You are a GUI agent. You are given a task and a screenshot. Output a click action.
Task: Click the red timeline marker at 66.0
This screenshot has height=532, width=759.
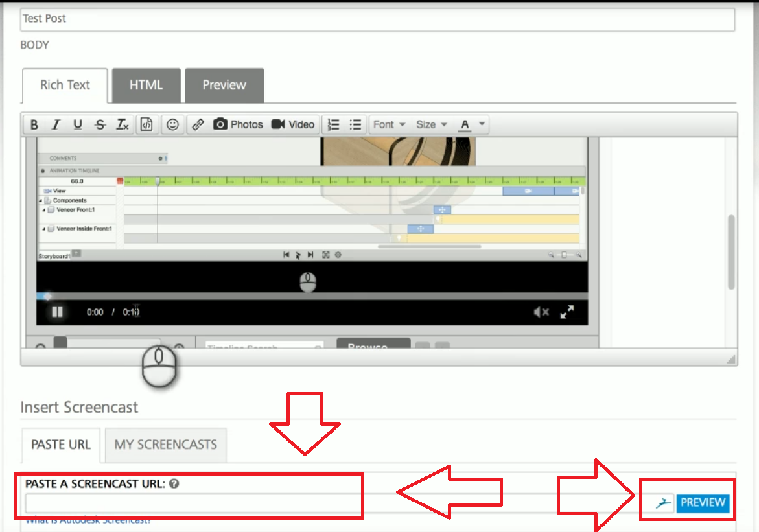[x=120, y=181]
